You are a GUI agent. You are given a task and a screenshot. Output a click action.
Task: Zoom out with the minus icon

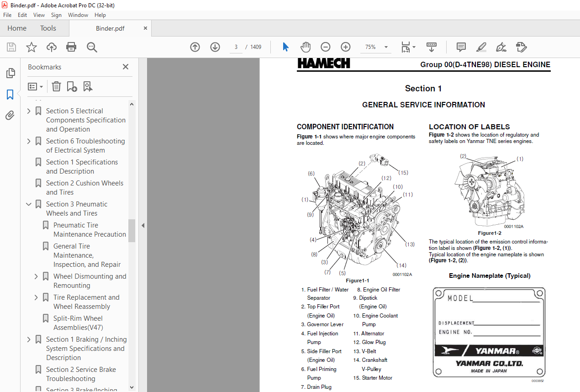click(325, 47)
